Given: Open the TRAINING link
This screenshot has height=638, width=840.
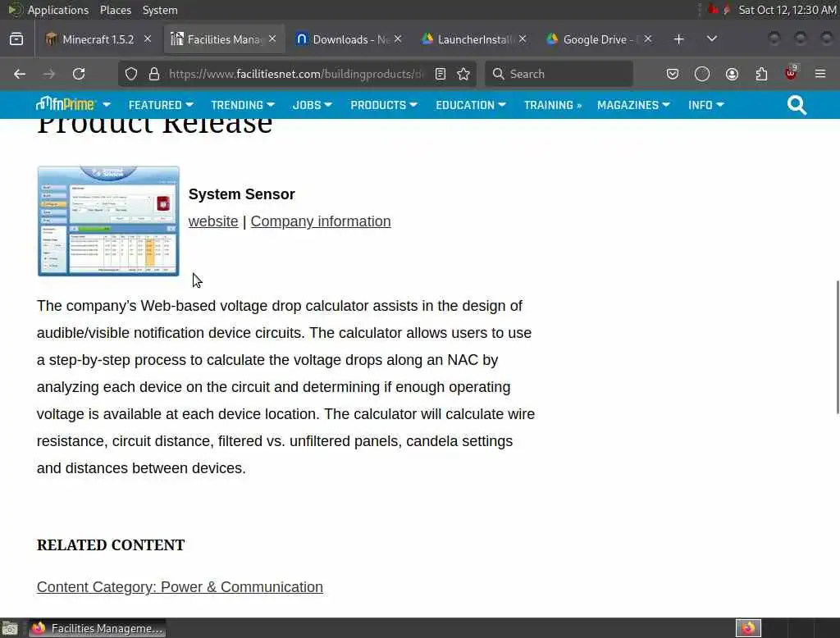Looking at the screenshot, I should coord(552,105).
